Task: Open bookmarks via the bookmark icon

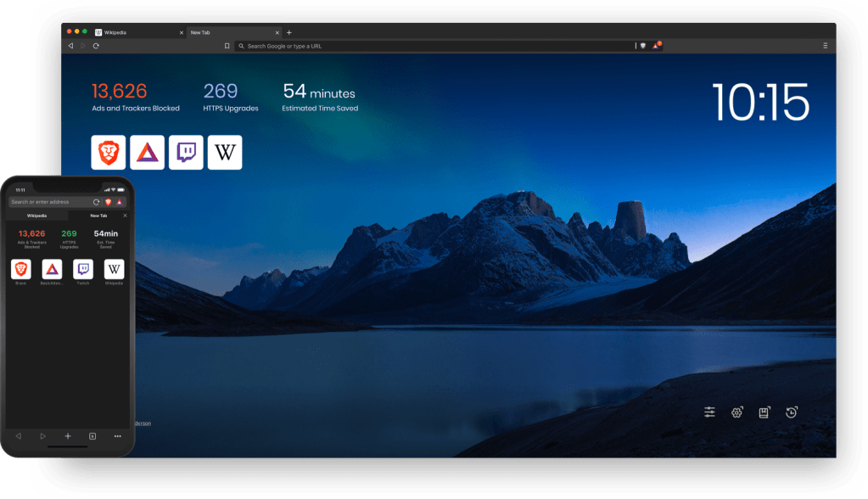Action: pos(763,413)
